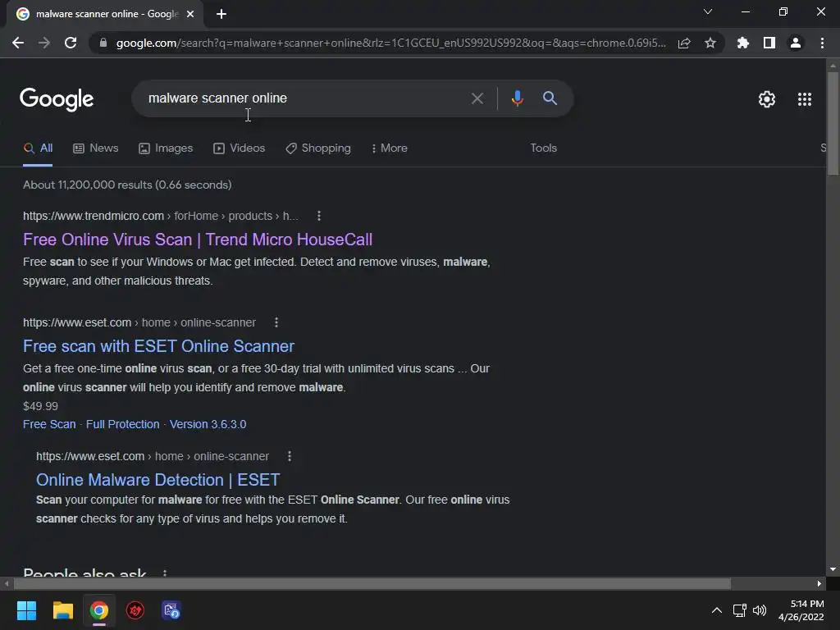Select the All results tab
Viewport: 840px width, 630px height.
click(x=38, y=148)
